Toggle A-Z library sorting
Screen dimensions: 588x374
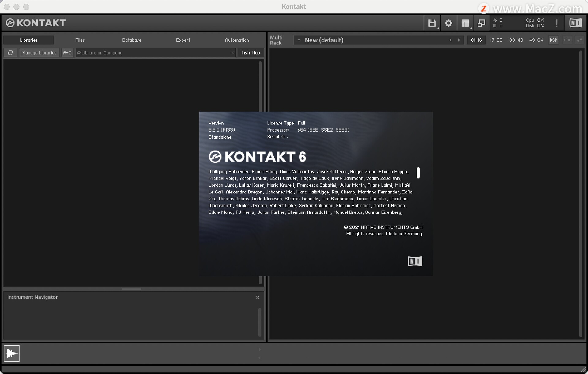[x=67, y=53]
